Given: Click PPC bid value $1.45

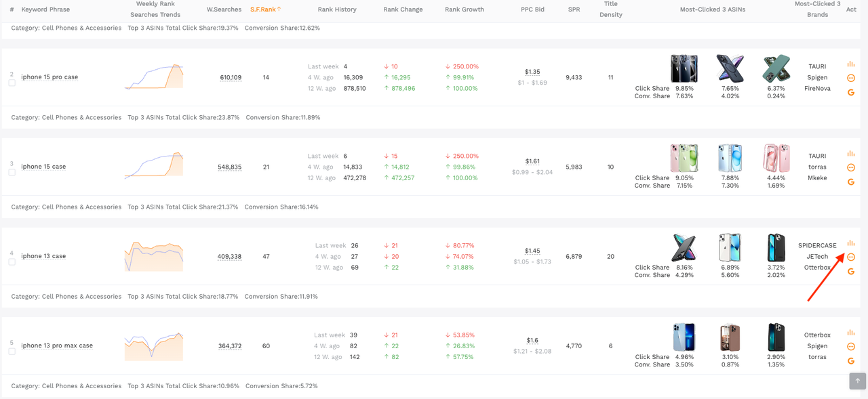Looking at the screenshot, I should 532,251.
